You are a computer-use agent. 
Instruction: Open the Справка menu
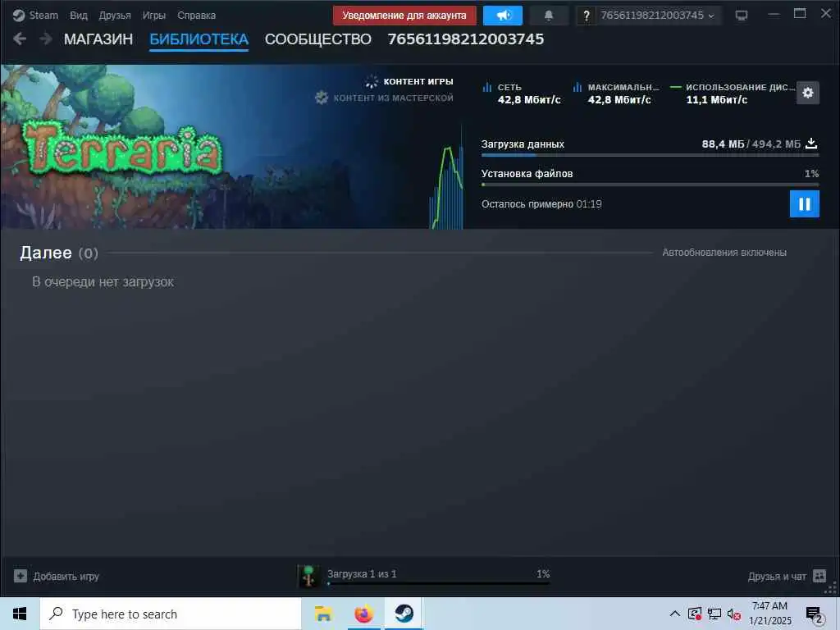click(197, 16)
